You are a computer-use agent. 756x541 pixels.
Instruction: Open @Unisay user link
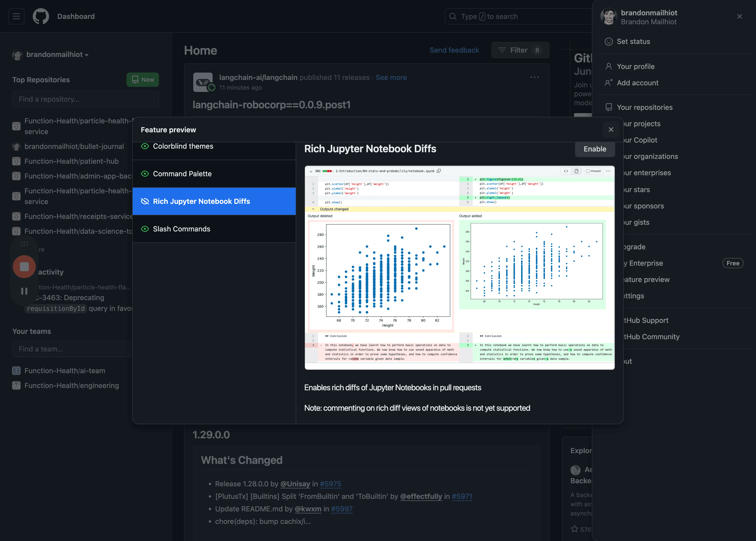coord(295,484)
